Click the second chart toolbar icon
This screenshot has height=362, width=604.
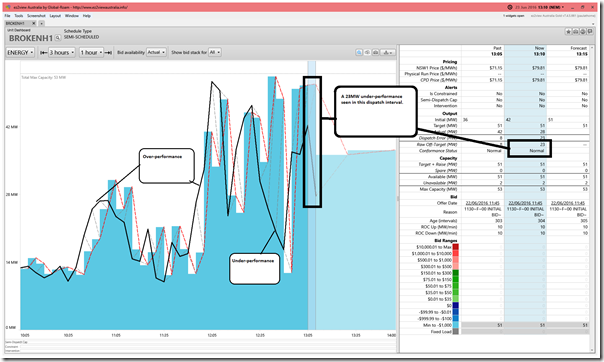point(367,52)
